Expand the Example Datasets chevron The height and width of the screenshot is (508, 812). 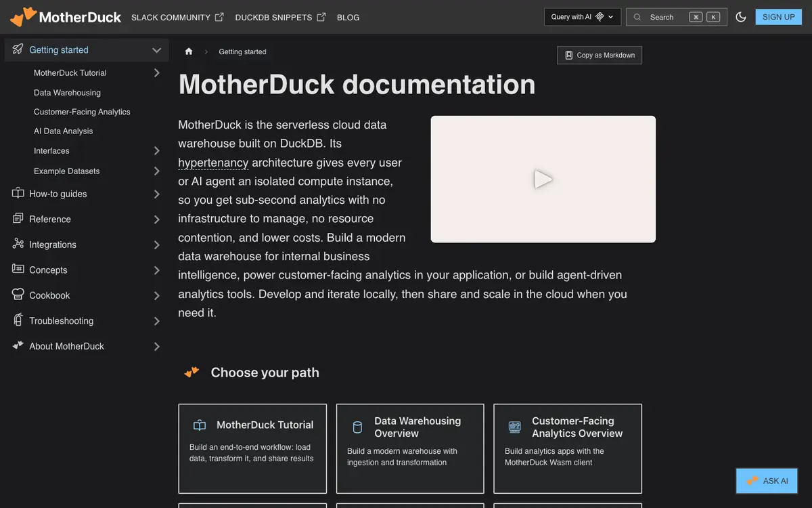[x=156, y=171]
